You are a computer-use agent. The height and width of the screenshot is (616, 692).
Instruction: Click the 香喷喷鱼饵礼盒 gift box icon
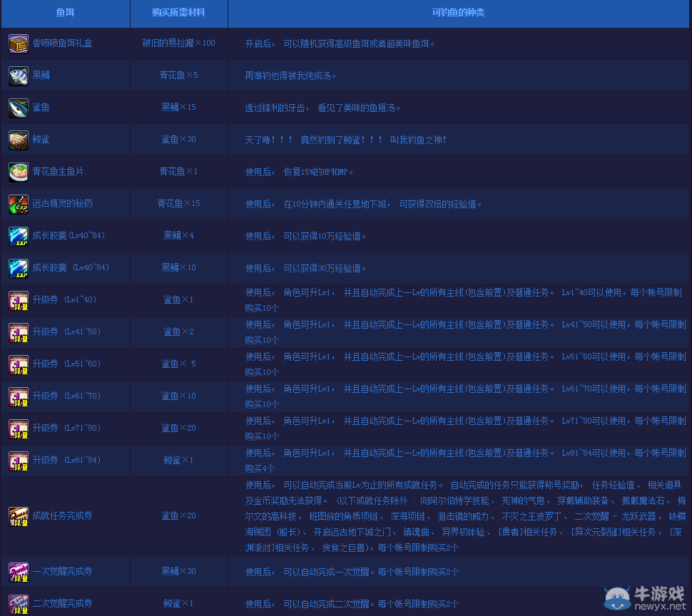[x=19, y=43]
